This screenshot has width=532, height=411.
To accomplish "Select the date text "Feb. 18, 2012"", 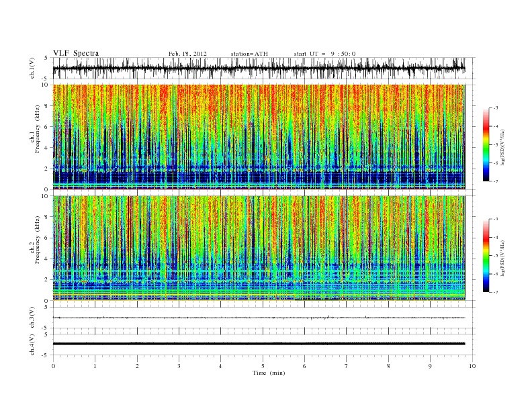I will point(187,54).
